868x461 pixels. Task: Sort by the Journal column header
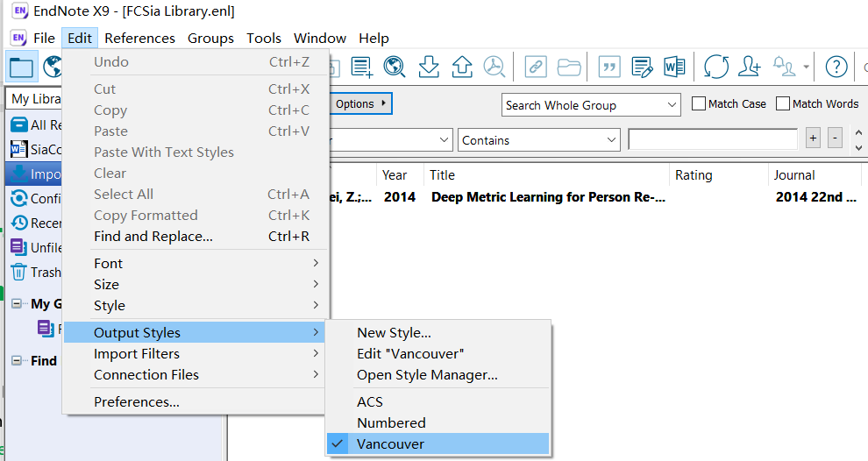pyautogui.click(x=815, y=175)
